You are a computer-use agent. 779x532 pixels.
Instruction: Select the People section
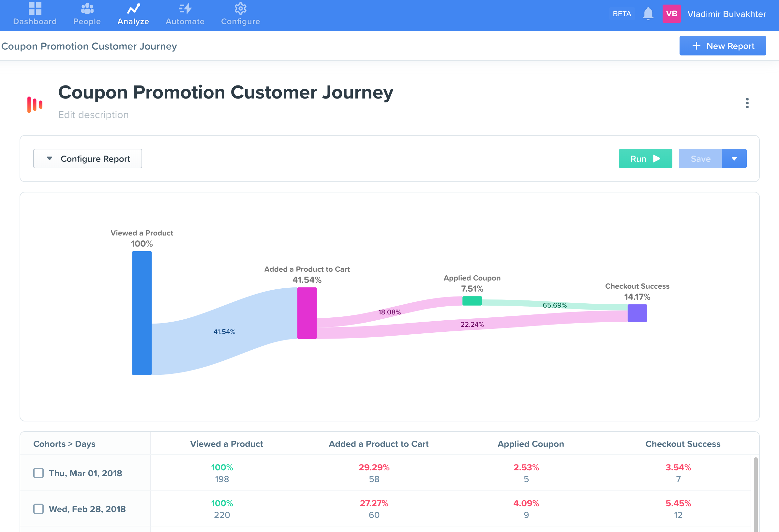tap(86, 14)
